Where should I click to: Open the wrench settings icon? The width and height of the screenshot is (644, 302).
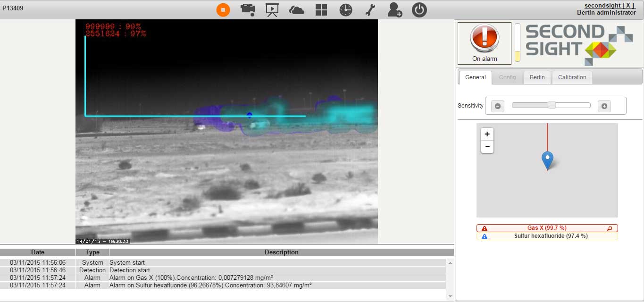pyautogui.click(x=370, y=10)
